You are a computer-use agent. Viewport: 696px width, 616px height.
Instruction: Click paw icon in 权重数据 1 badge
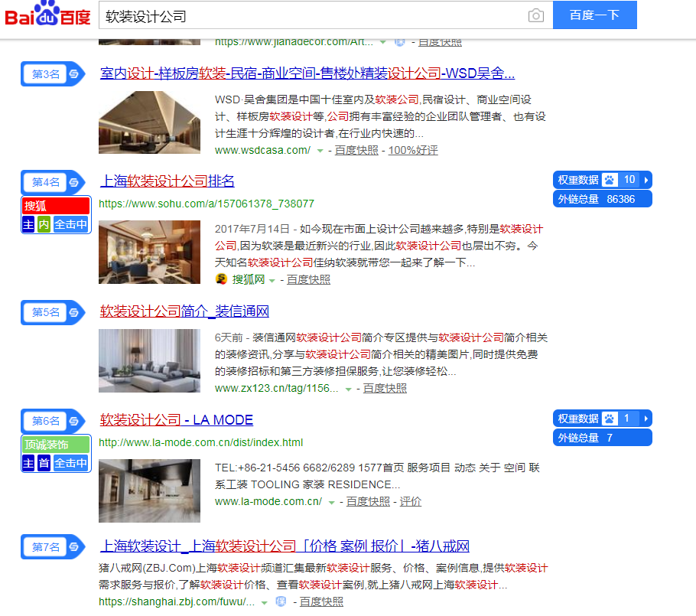pos(610,419)
